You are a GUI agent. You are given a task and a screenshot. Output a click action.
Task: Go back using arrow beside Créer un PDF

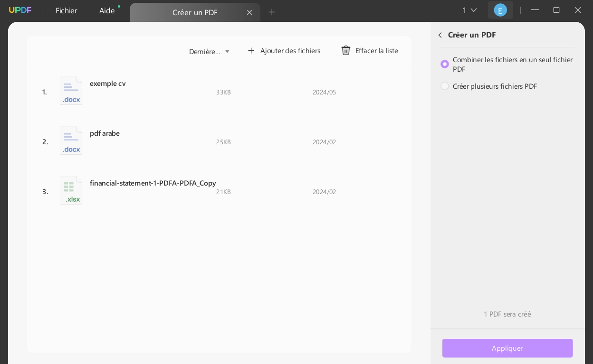click(440, 35)
